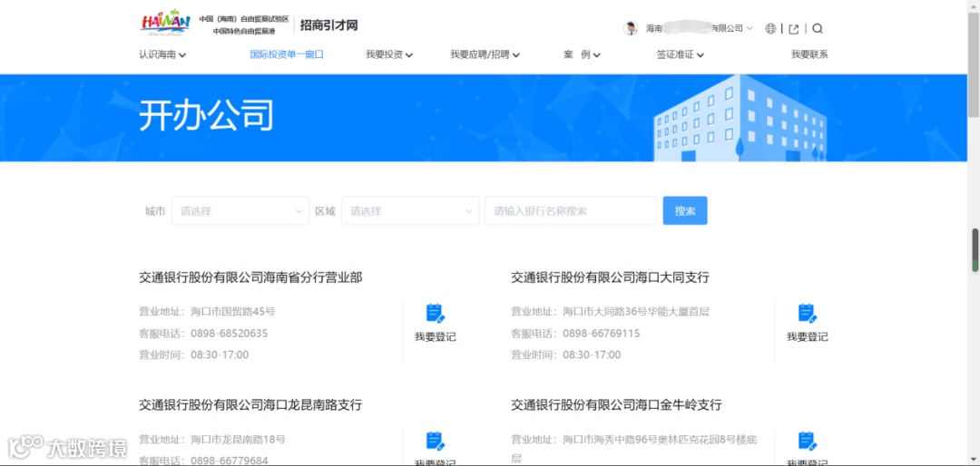The width and height of the screenshot is (980, 466).
Task: Click the green side scroll handle
Action: 975,250
